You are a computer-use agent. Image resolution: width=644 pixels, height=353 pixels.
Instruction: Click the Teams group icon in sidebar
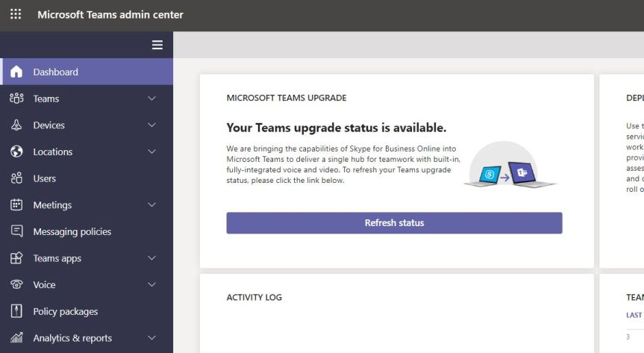pyautogui.click(x=16, y=99)
